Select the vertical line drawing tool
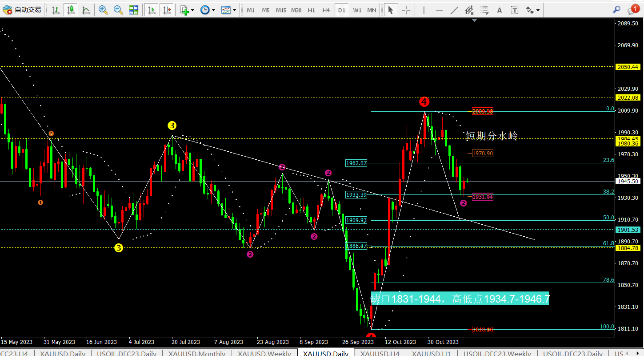The height and width of the screenshot is (356, 644). coord(424,10)
